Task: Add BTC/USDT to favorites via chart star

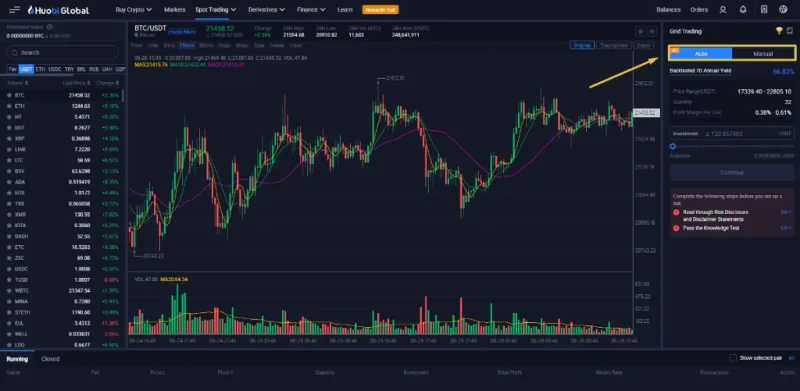Action: (x=640, y=32)
